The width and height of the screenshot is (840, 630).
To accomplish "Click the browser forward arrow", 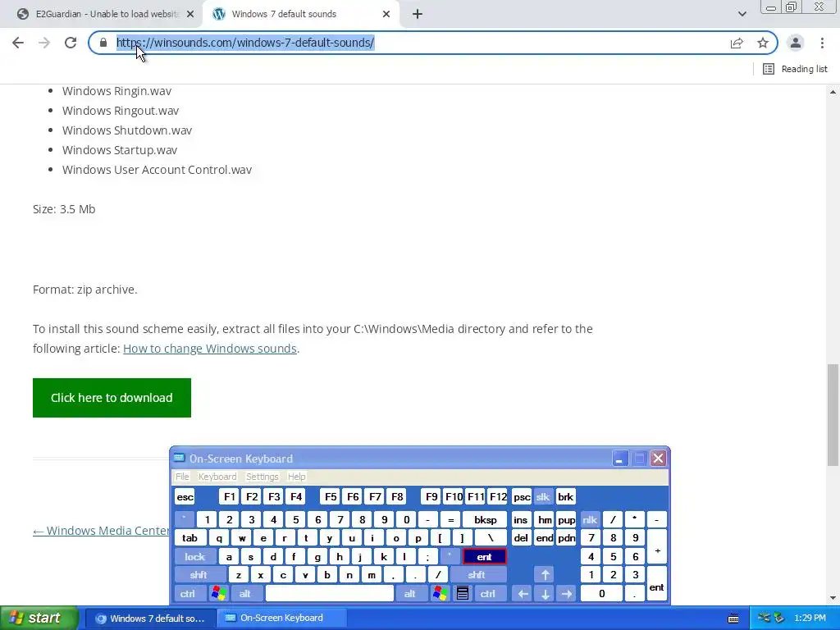I will pyautogui.click(x=44, y=43).
